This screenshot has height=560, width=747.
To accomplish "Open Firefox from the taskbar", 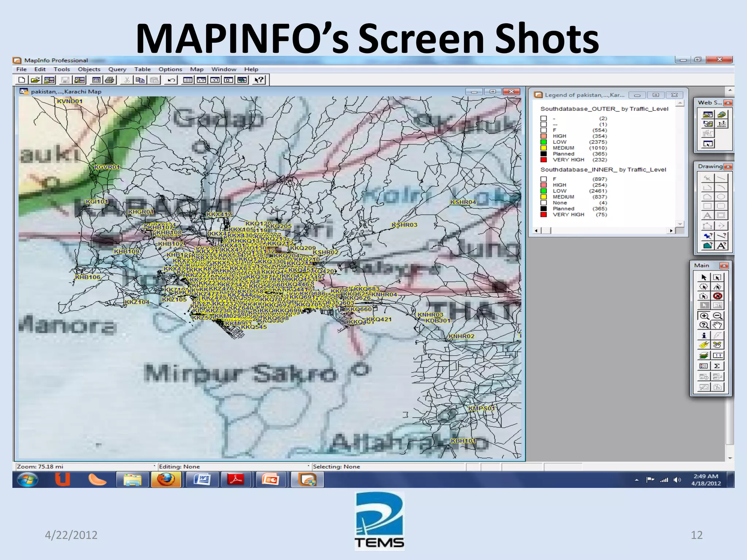I will tap(166, 480).
